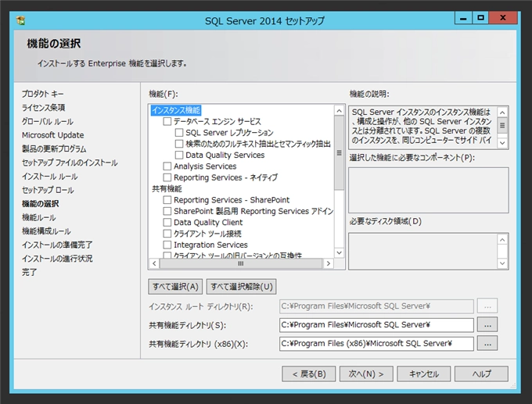Check Data Quality Services checkbox
The width and height of the screenshot is (532, 404).
pyautogui.click(x=179, y=155)
